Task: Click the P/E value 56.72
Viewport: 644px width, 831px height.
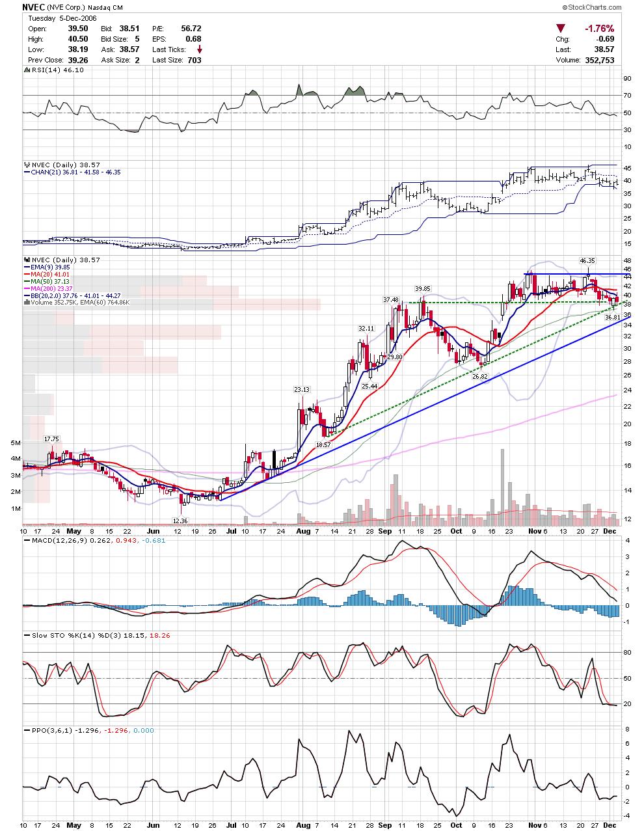Action: 191,29
